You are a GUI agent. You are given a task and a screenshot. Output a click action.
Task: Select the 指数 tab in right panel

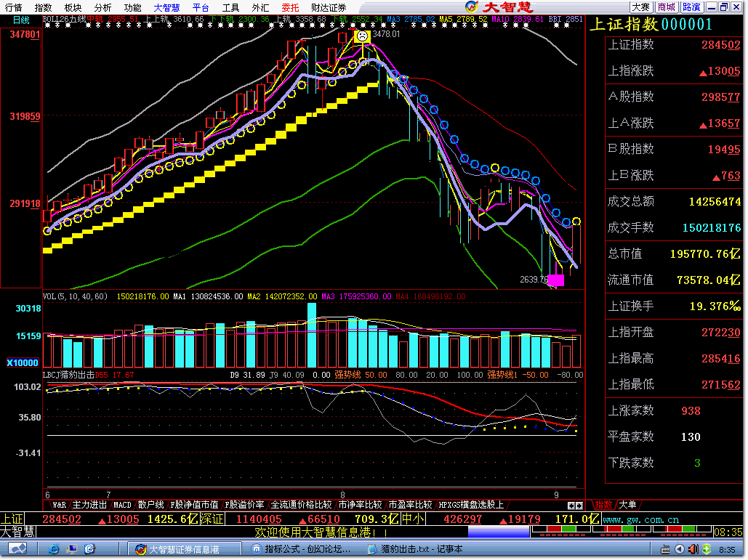click(603, 506)
